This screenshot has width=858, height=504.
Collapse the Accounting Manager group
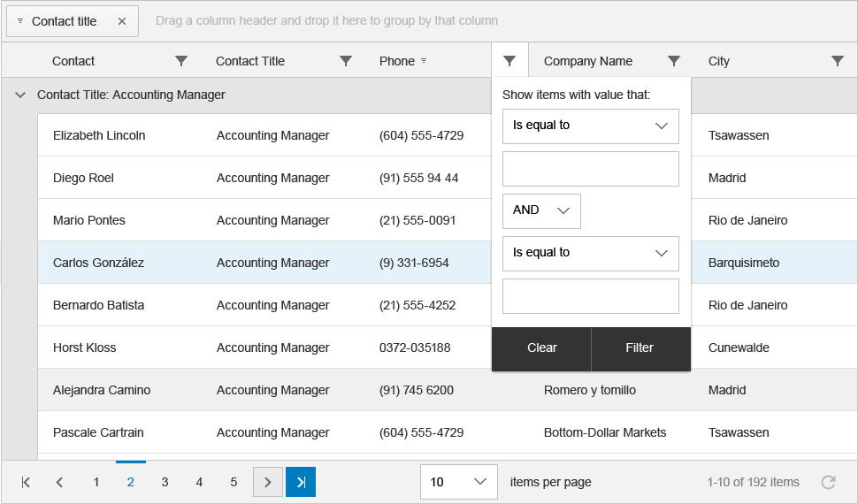[20, 95]
